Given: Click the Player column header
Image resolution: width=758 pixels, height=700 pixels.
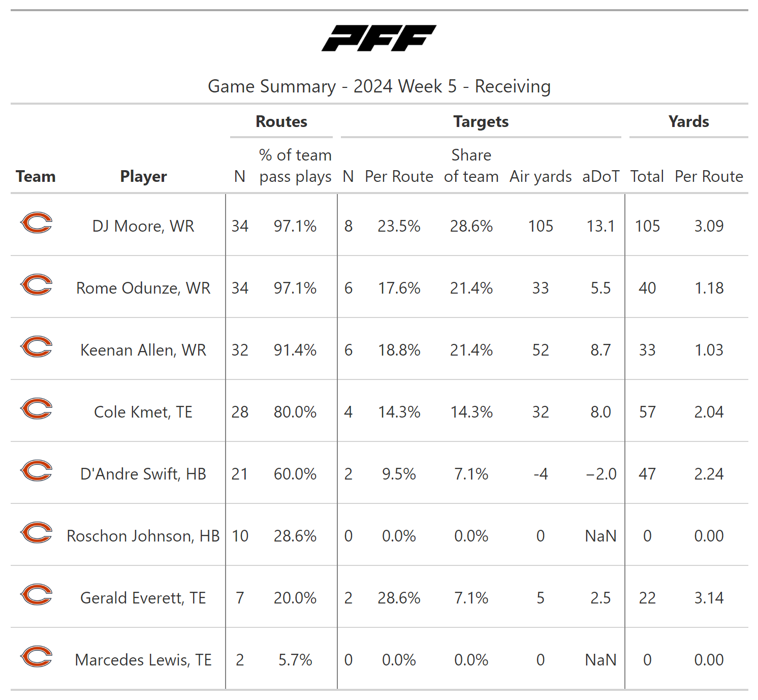Looking at the screenshot, I should point(143,176).
